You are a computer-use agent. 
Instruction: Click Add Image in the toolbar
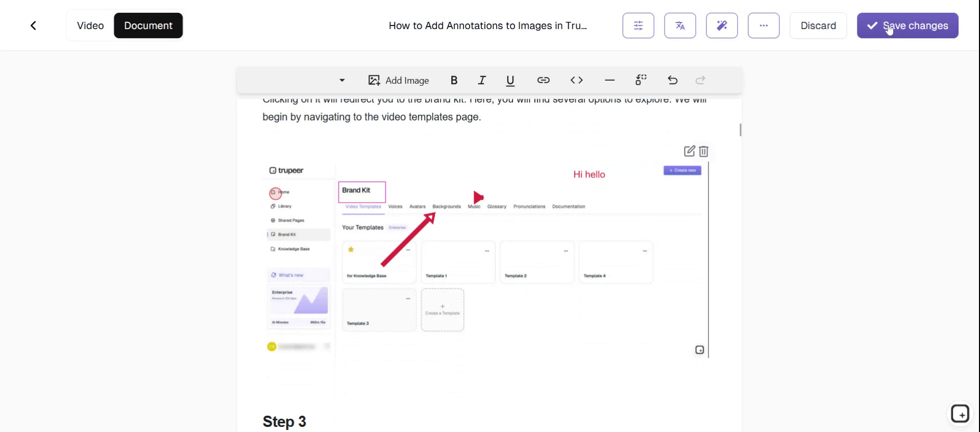[399, 80]
